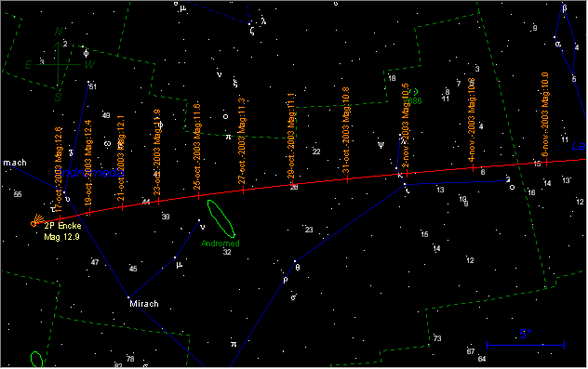Click the 5° scale bar
This screenshot has width=588, height=369.
(x=526, y=345)
